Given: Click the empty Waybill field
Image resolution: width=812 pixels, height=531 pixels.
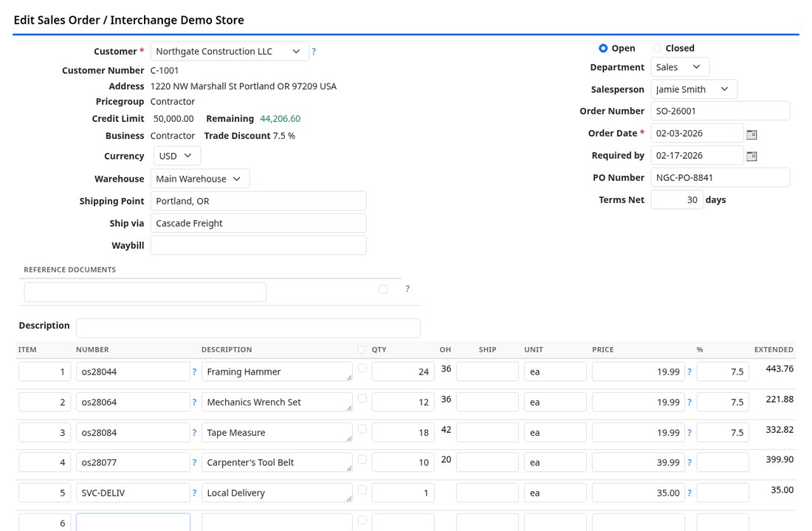Looking at the screenshot, I should click(x=258, y=245).
